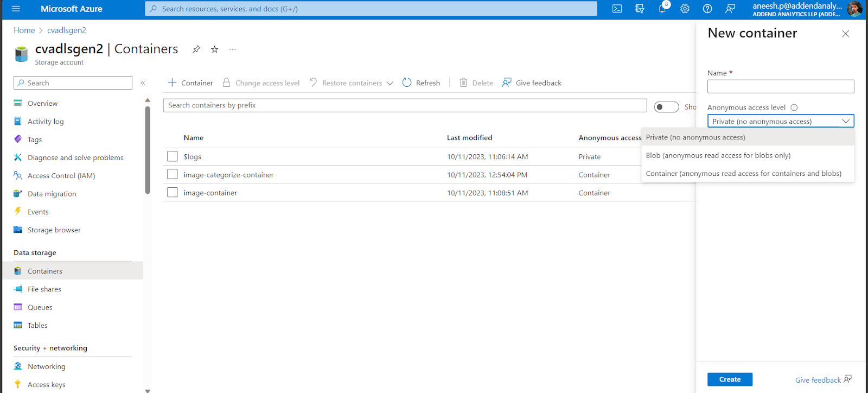Click sidebar scroll down arrow
The height and width of the screenshot is (393, 868).
click(x=147, y=390)
